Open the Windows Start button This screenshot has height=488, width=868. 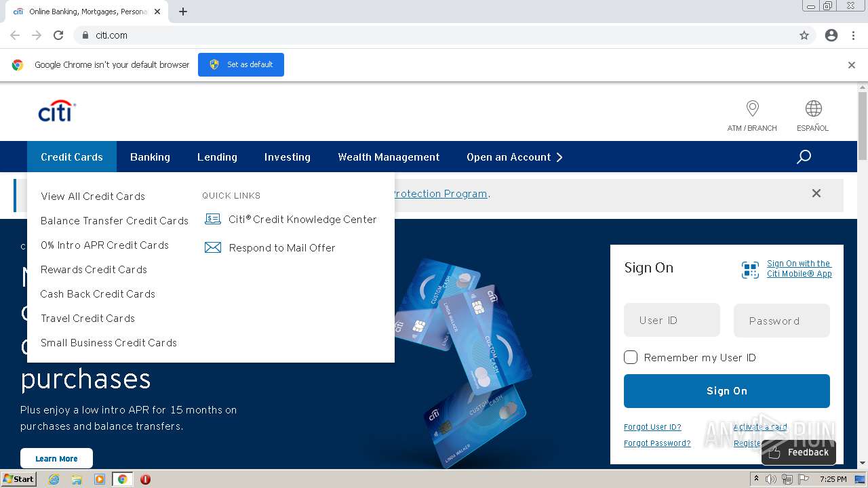pos(19,479)
